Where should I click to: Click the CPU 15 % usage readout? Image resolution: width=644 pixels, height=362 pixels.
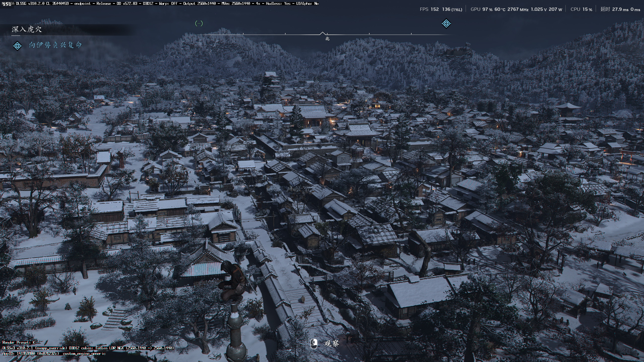(581, 9)
